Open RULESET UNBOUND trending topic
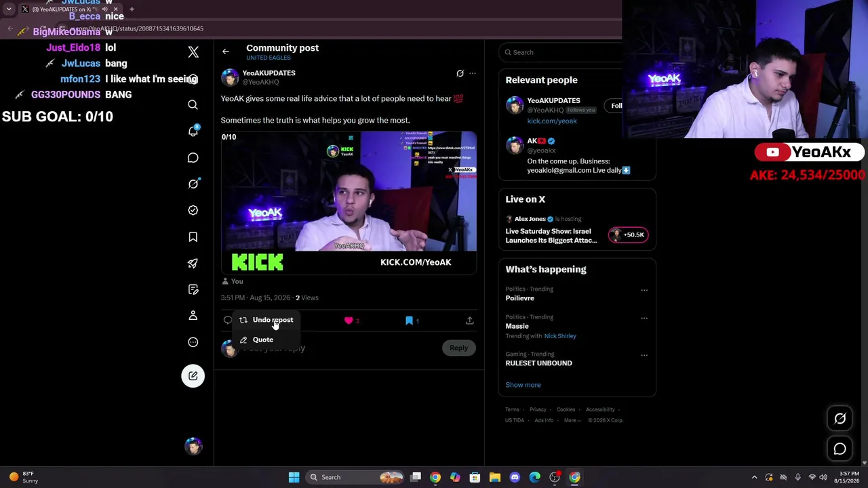The image size is (868, 488). tap(538, 363)
